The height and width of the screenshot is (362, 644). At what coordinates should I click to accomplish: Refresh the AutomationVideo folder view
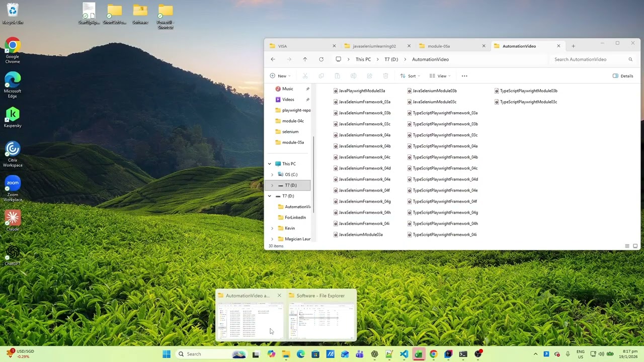(321, 59)
